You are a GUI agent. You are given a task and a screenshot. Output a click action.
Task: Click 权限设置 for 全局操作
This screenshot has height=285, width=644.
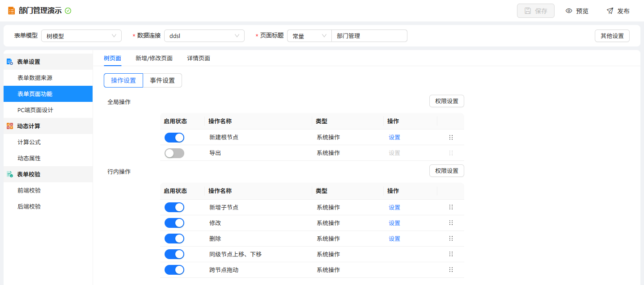[447, 101]
